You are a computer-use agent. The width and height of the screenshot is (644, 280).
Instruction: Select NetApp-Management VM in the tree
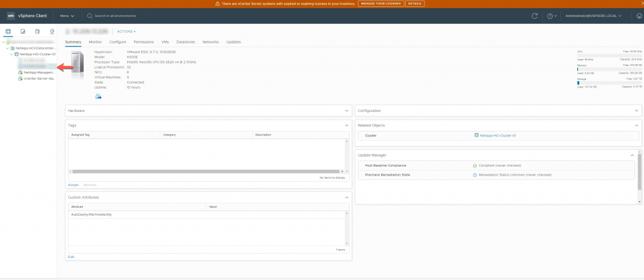click(39, 72)
